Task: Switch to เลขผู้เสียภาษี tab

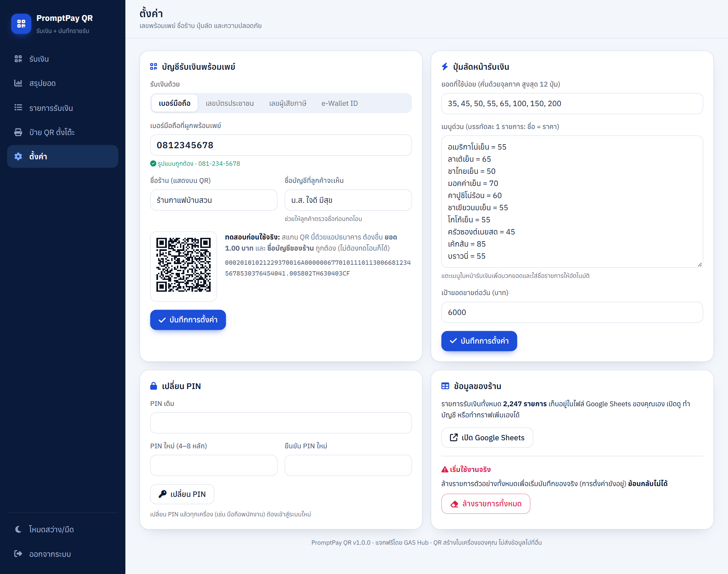Action: (287, 103)
